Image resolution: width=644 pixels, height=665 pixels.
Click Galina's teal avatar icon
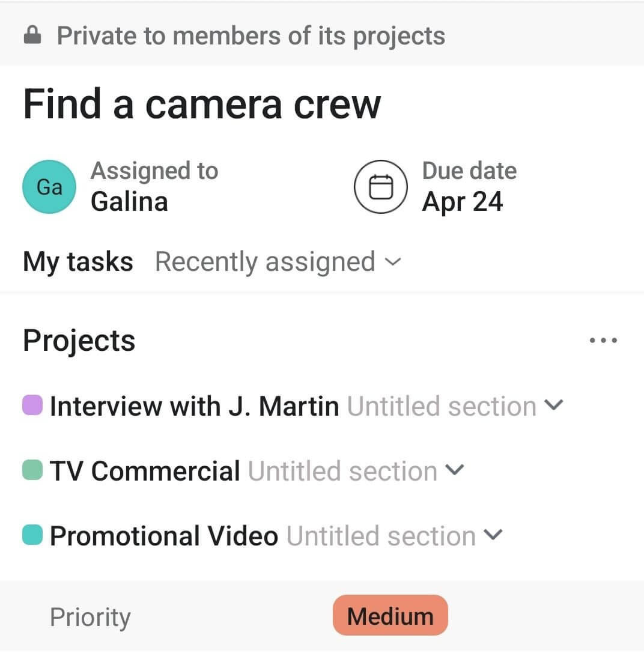(x=49, y=187)
